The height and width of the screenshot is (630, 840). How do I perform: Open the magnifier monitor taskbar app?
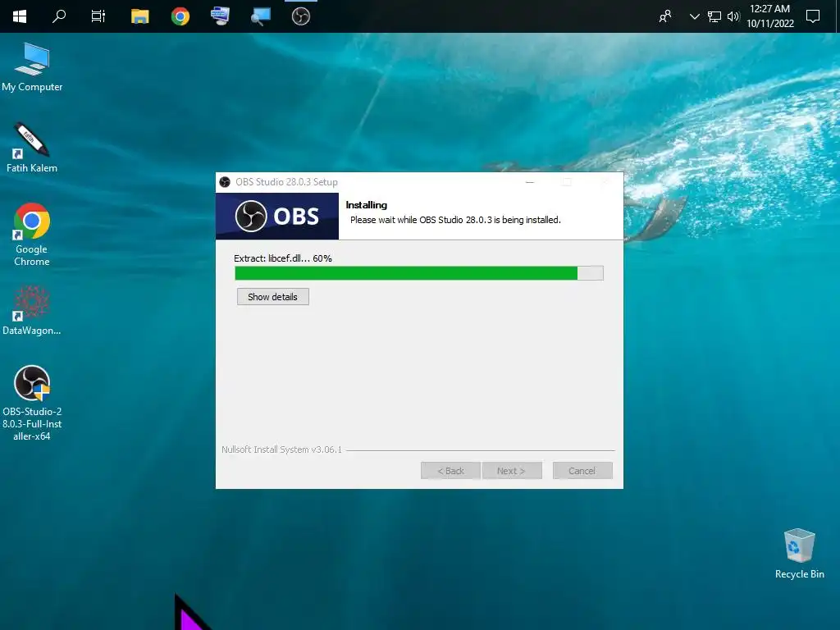tap(260, 16)
